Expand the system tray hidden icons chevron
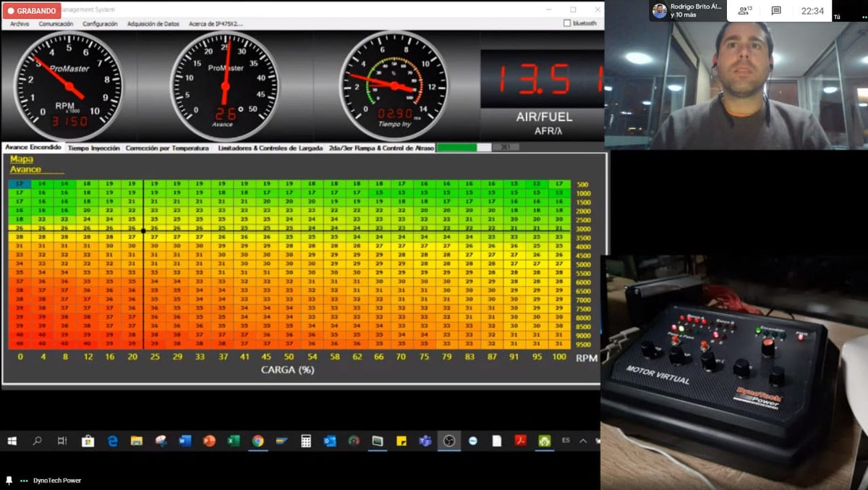 coord(583,441)
